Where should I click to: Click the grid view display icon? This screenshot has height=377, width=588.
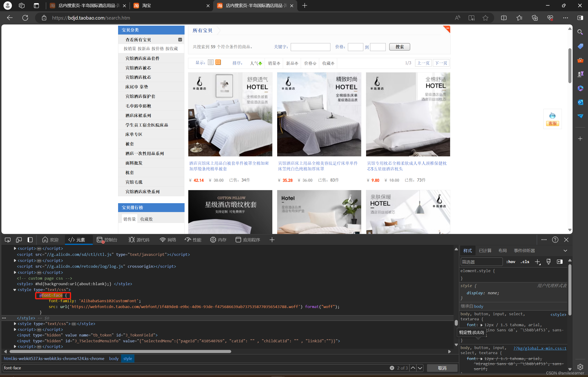(218, 62)
